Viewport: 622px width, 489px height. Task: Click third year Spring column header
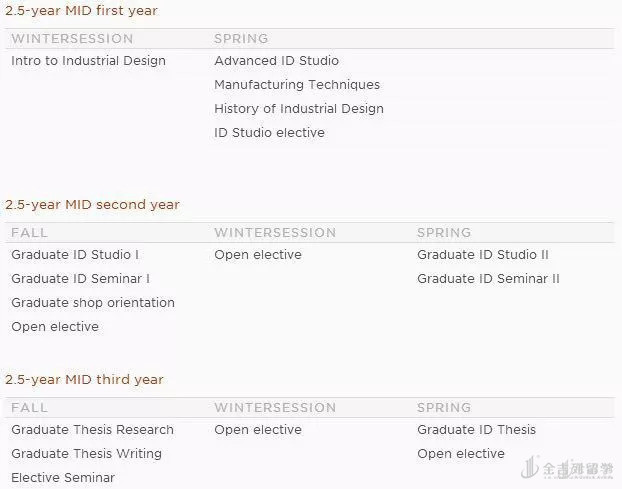click(444, 408)
